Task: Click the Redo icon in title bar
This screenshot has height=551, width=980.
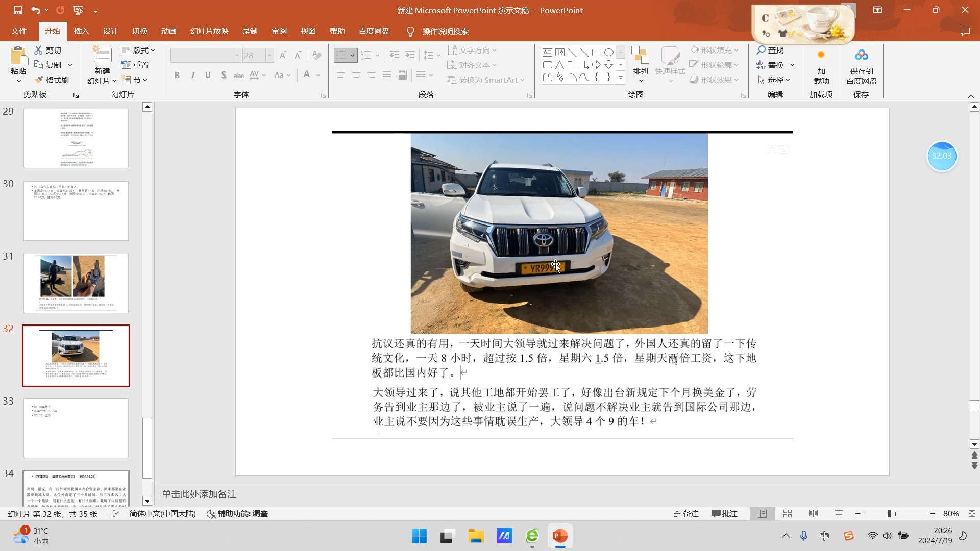Action: (60, 10)
